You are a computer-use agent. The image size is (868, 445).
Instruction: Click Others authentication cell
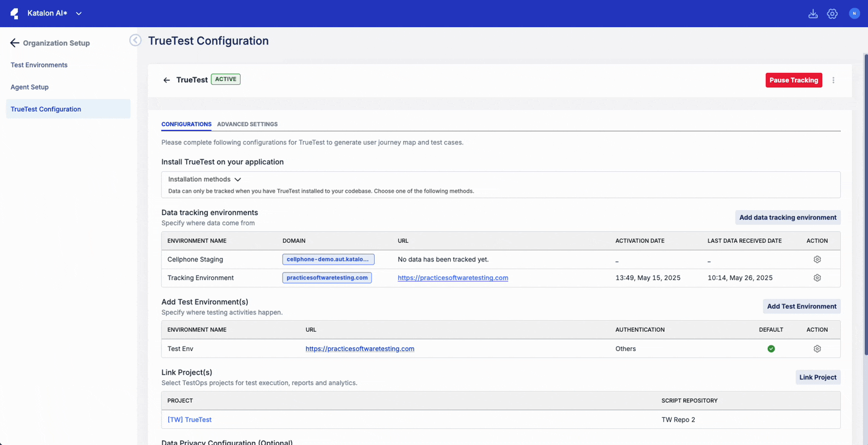(626, 349)
